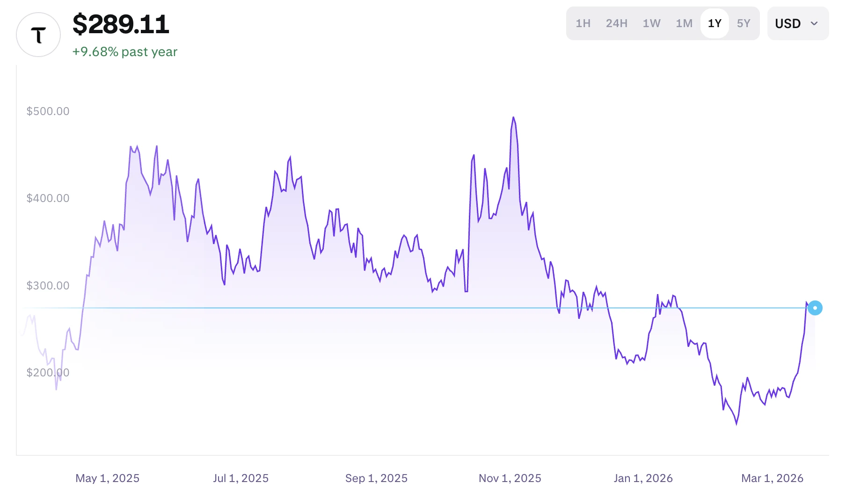Select the Sep 1, 2025 axis label
The height and width of the screenshot is (504, 846).
[376, 478]
